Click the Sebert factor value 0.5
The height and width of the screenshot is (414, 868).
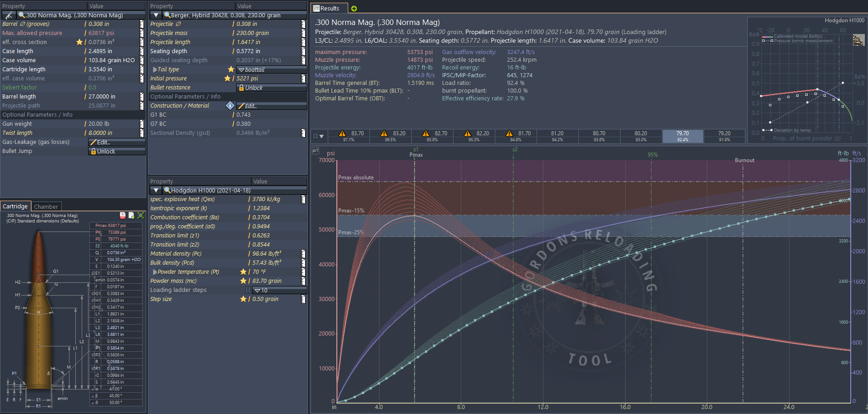pyautogui.click(x=93, y=88)
